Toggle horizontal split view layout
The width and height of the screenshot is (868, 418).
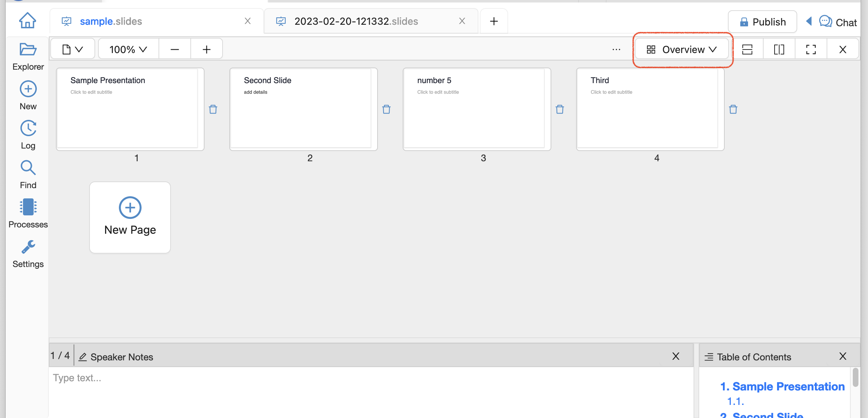(747, 49)
